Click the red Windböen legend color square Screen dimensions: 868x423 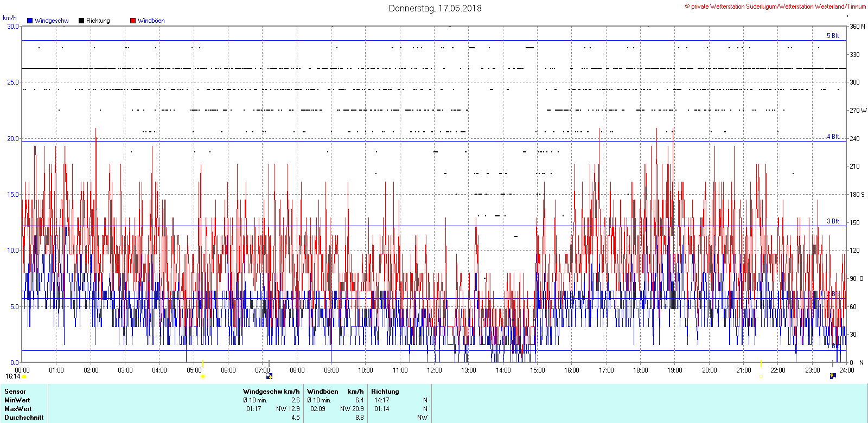coord(133,21)
